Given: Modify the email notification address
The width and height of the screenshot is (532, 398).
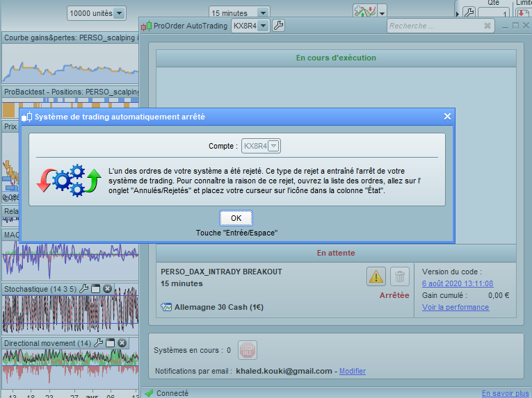Looking at the screenshot, I should click(x=352, y=371).
